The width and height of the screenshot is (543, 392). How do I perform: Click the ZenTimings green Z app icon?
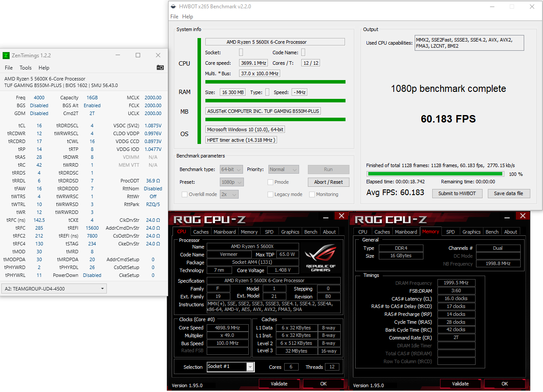6,56
